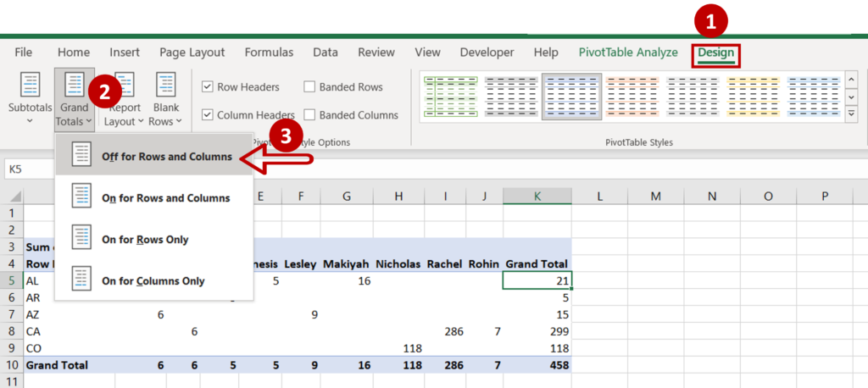Apply the dark gray PivotTable style
Viewport: 868px width, 388px height.
click(511, 96)
